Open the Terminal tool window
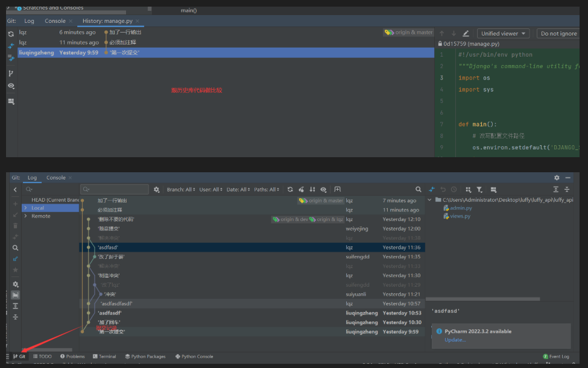 point(104,357)
